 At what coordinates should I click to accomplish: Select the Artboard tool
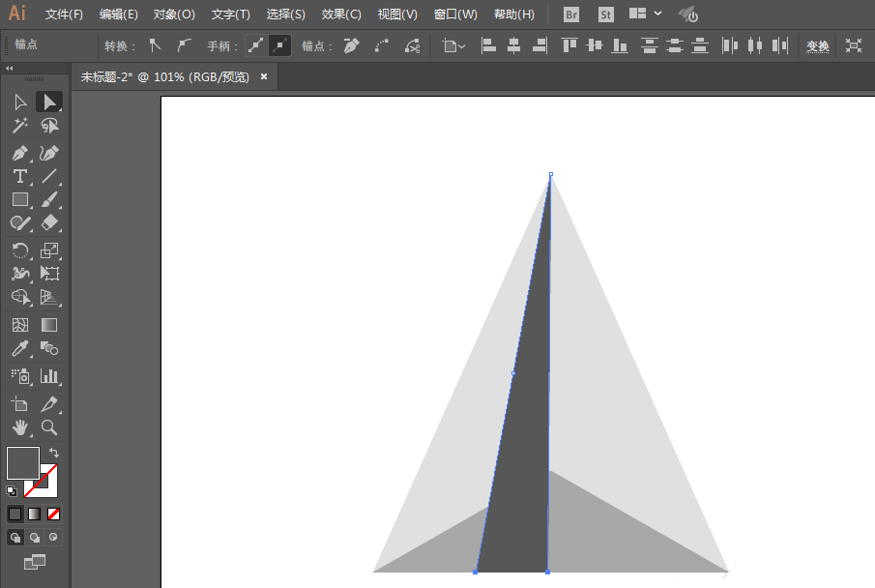[x=20, y=403]
